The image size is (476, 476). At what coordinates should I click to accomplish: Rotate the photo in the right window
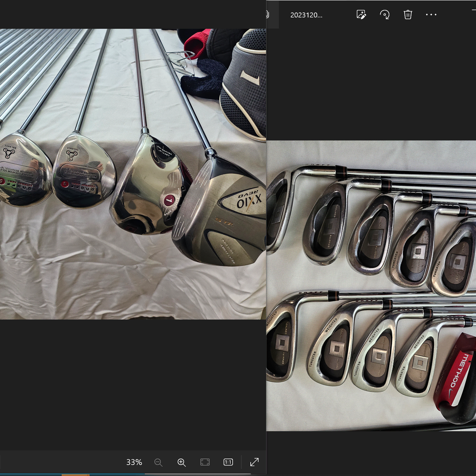[x=384, y=15]
